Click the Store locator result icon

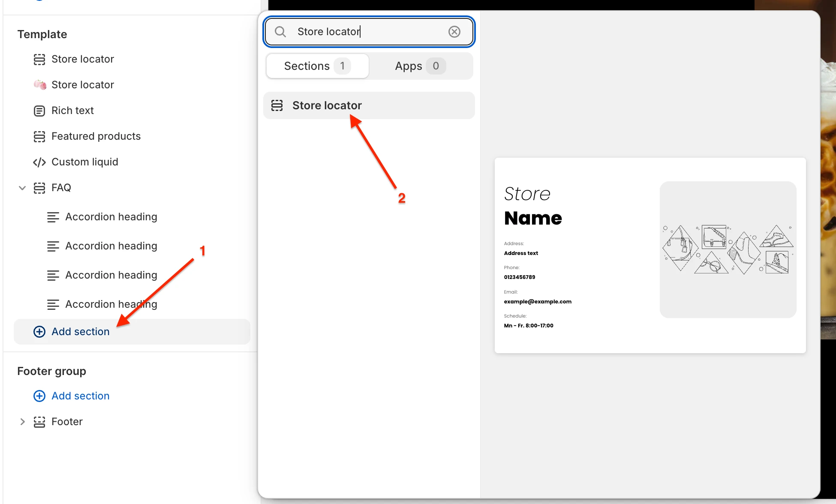pyautogui.click(x=277, y=105)
